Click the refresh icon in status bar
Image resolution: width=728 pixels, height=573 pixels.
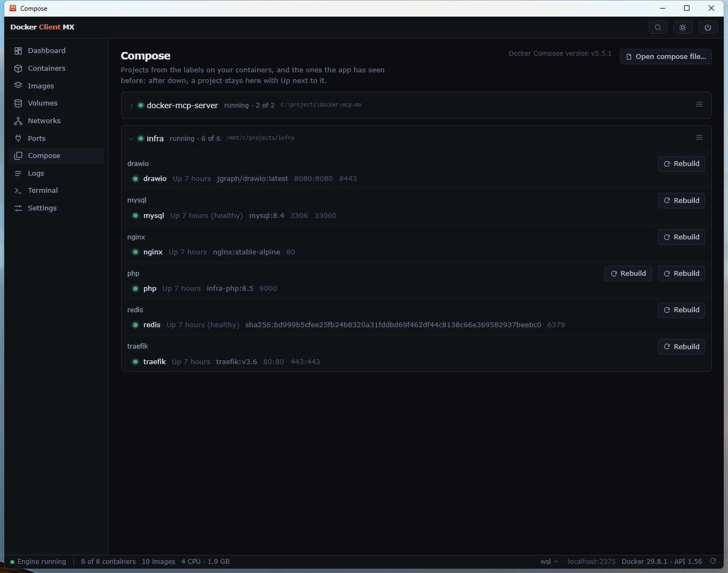[x=713, y=561]
